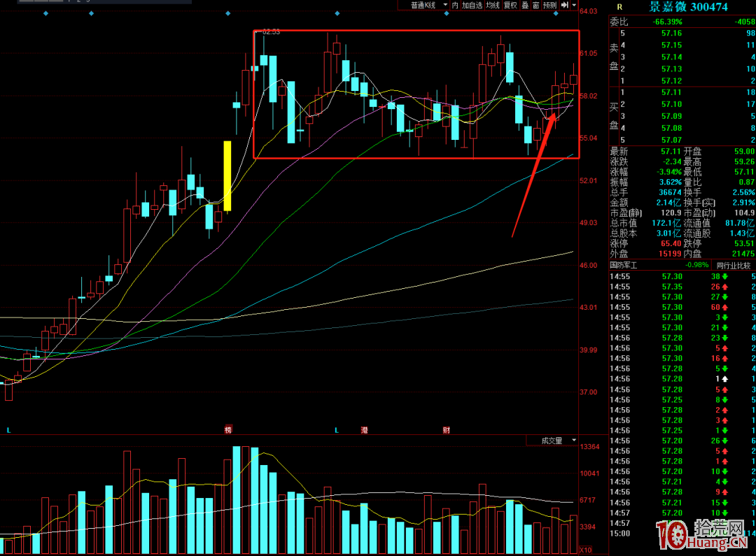Click the 财 event marker on timeline

click(x=447, y=430)
